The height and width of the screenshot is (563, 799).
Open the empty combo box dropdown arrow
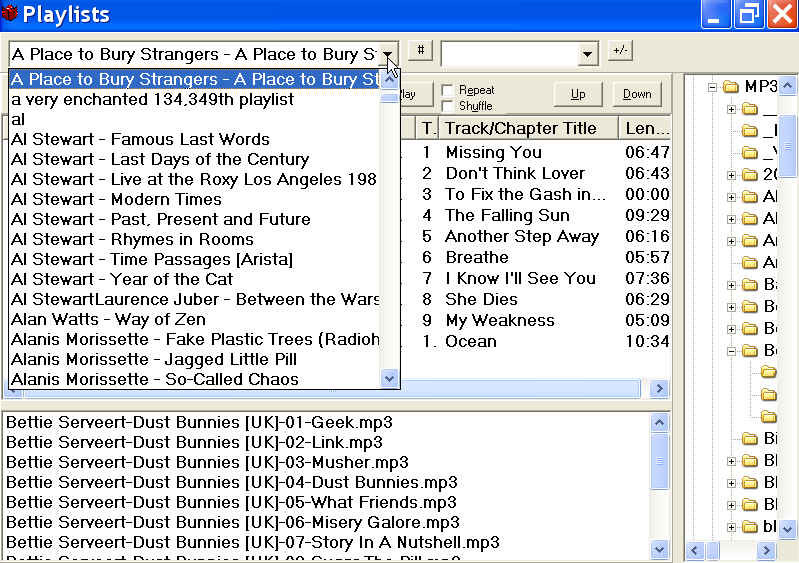(588, 55)
